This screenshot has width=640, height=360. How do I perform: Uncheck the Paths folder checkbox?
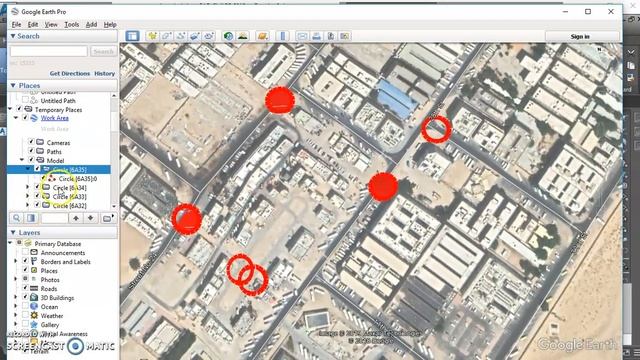click(x=31, y=151)
